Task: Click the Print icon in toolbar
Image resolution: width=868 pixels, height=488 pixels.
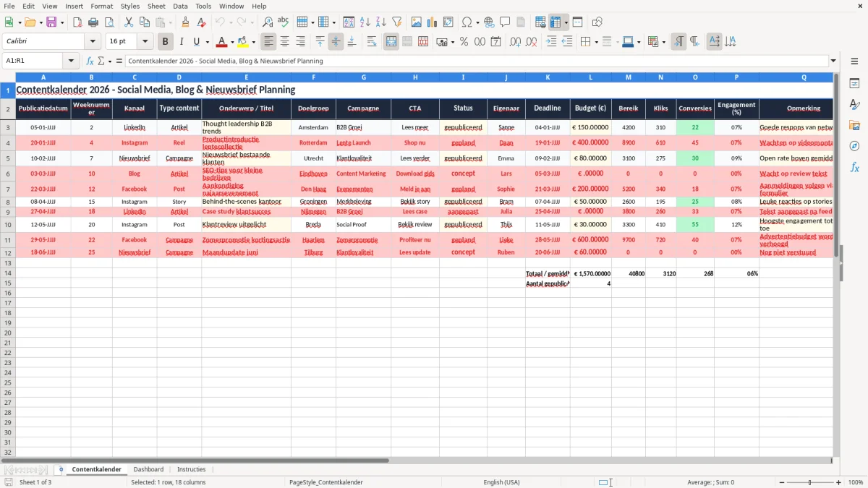Action: (93, 22)
